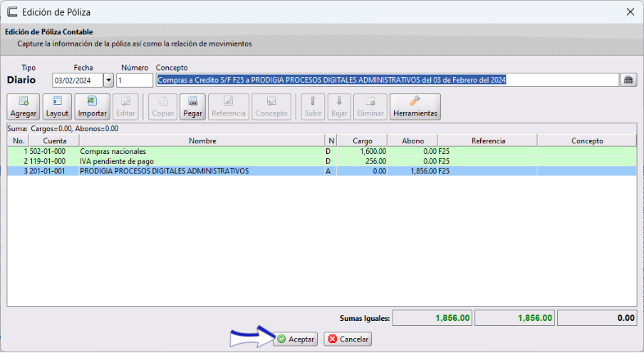The image size is (644, 353).
Task: Select account 119-01-000 cell
Action: click(x=54, y=161)
